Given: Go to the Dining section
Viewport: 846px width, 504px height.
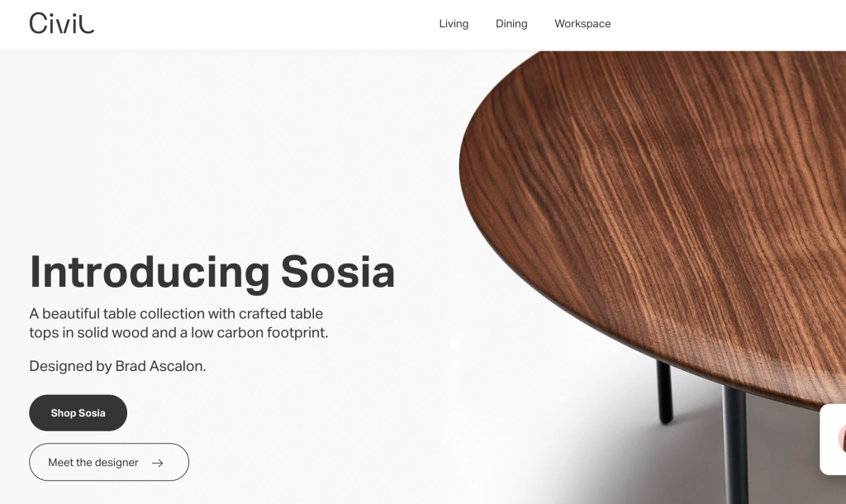Looking at the screenshot, I should tap(511, 24).
